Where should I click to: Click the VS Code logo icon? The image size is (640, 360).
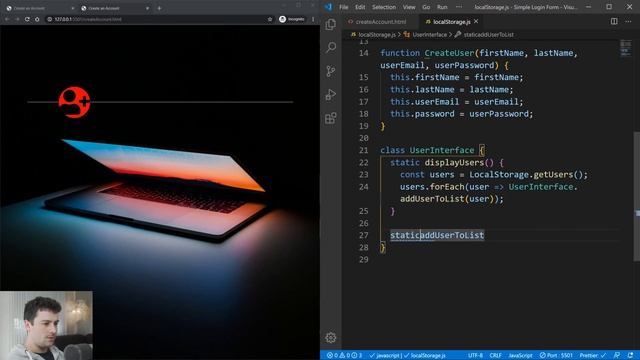pyautogui.click(x=329, y=7)
